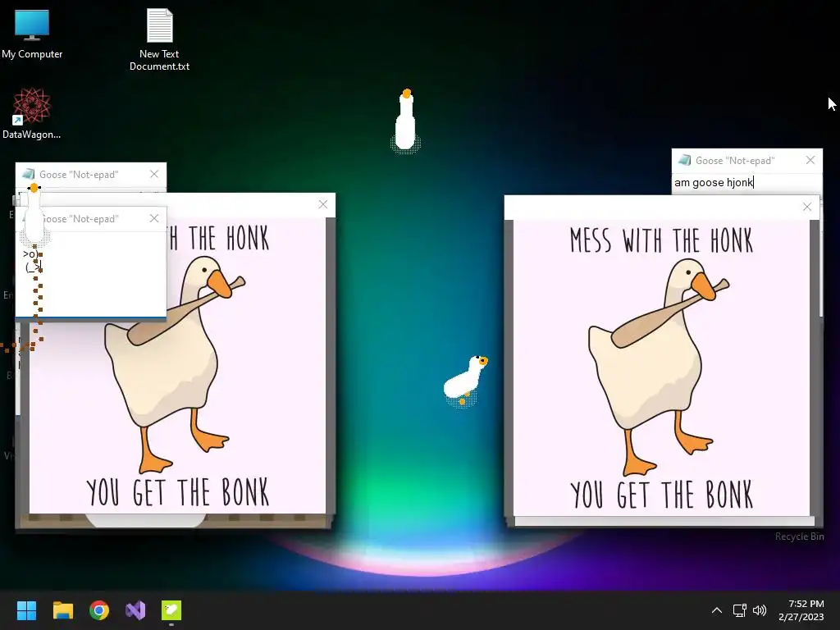Close the lower-left Goose Not-epad window with ASCII goose
The width and height of the screenshot is (840, 630).
153,218
